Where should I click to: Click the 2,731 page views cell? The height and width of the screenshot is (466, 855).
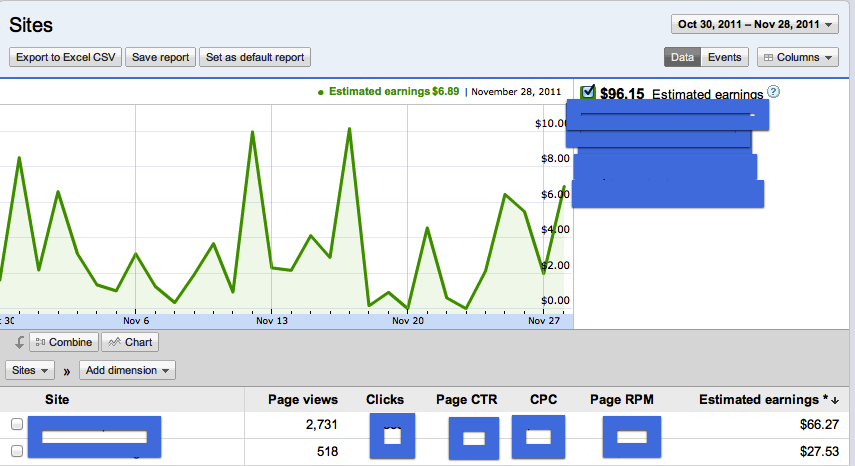322,425
